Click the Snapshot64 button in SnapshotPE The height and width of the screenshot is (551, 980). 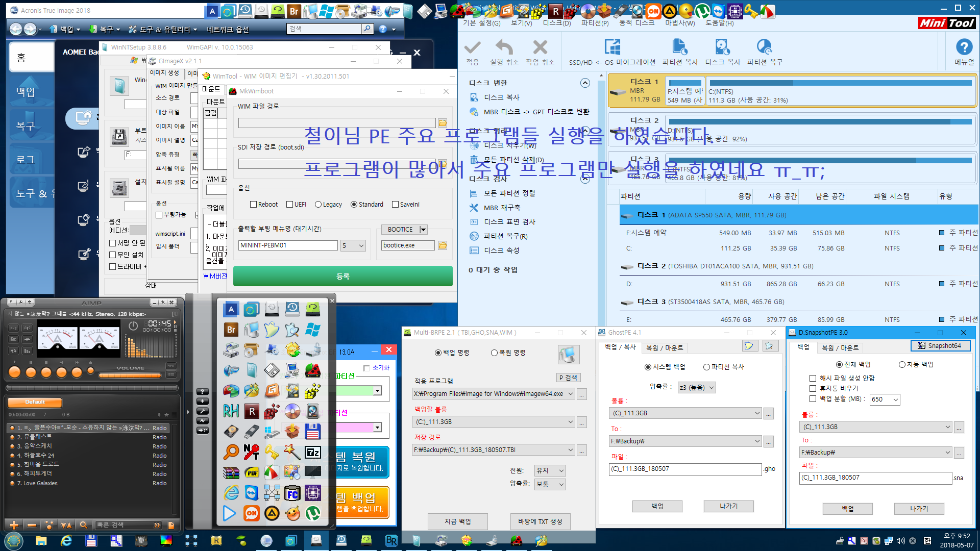point(940,346)
